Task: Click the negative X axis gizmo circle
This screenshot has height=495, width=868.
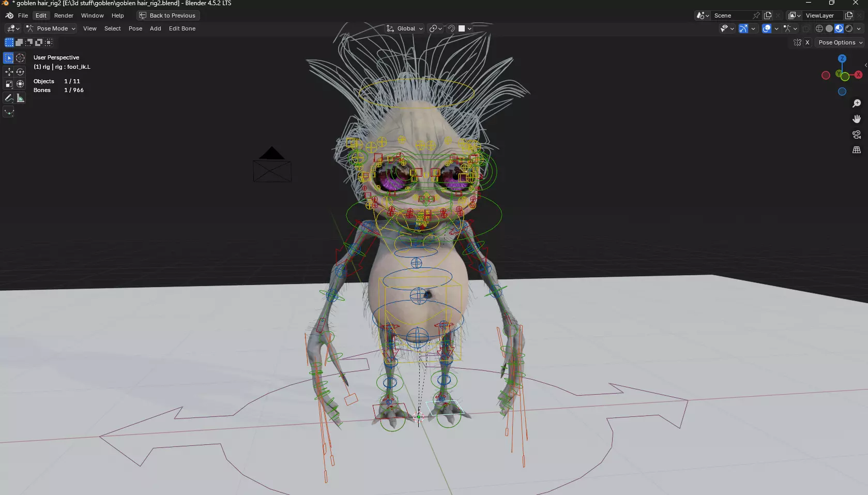Action: (x=826, y=76)
